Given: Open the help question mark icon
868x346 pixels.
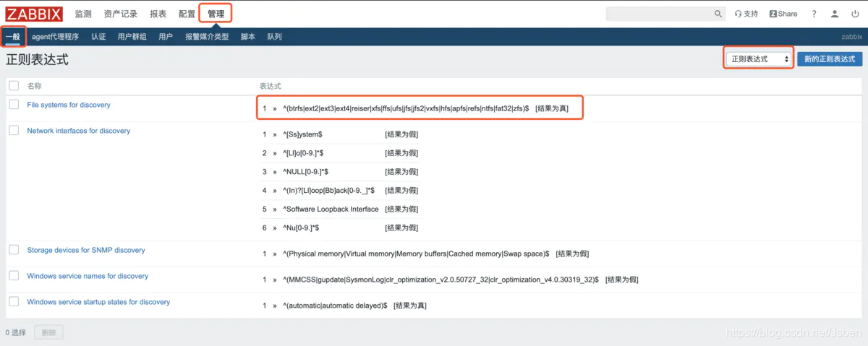Looking at the screenshot, I should [814, 14].
